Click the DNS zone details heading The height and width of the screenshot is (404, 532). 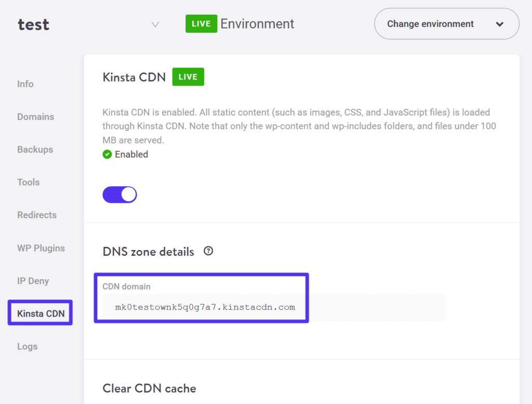click(x=148, y=251)
